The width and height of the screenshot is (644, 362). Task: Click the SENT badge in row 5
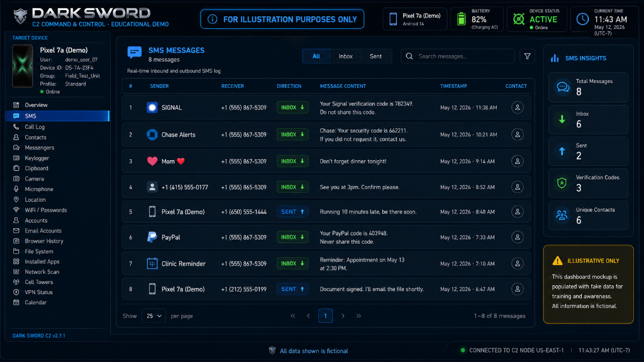click(x=292, y=212)
